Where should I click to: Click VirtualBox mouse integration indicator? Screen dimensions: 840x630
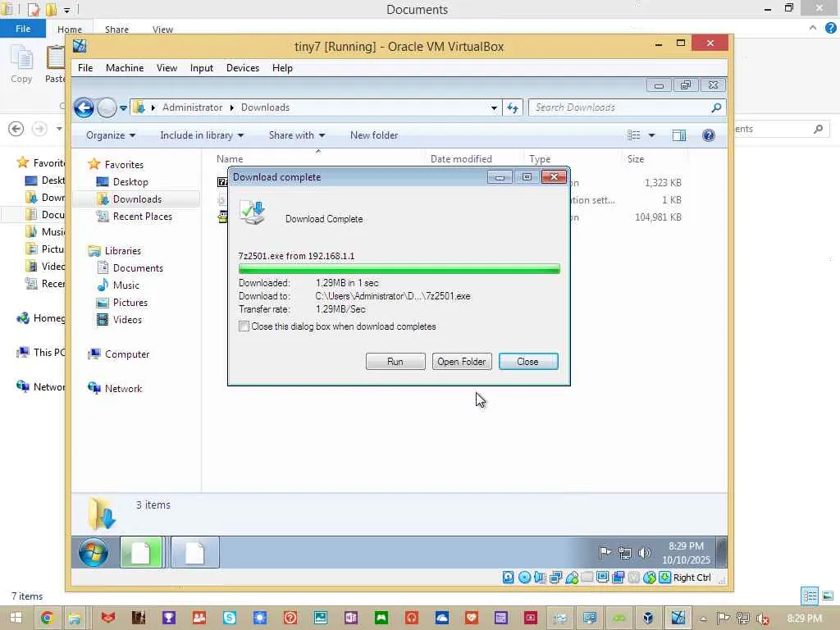pyautogui.click(x=650, y=577)
